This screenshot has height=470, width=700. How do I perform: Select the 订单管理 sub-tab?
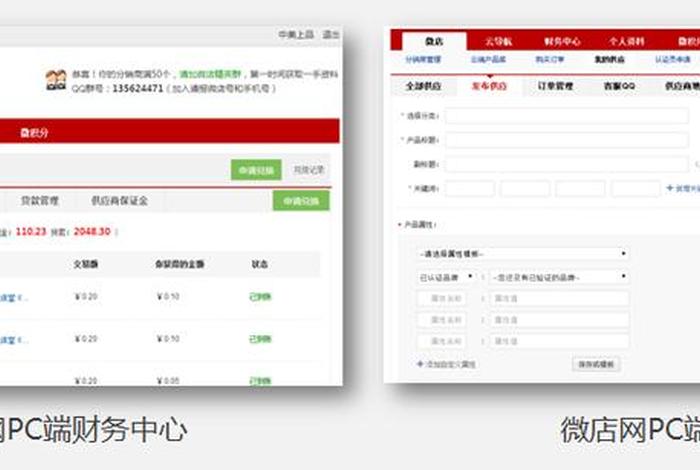pos(555,86)
